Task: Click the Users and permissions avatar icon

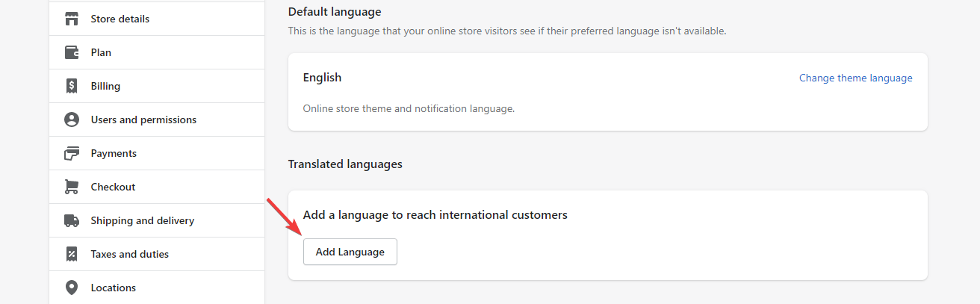Action: [72, 120]
